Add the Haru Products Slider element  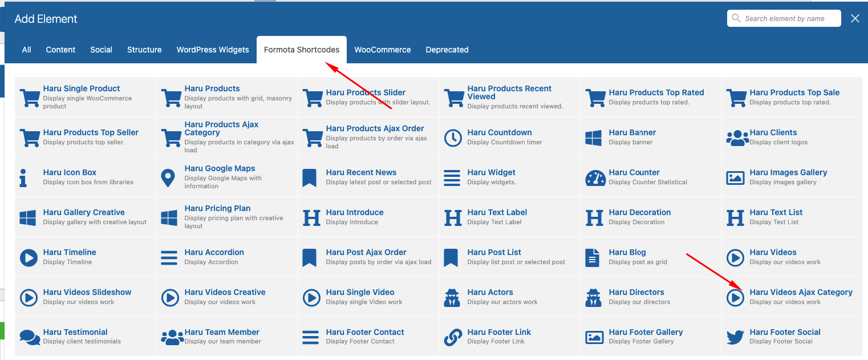click(368, 98)
